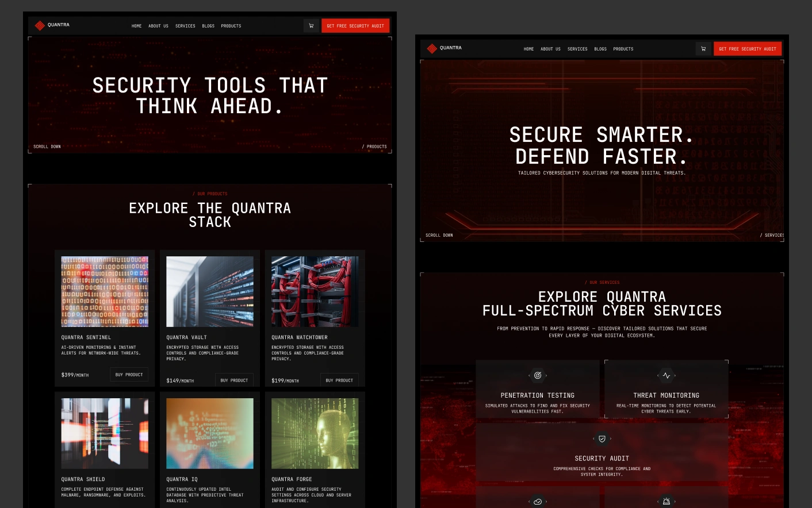This screenshot has width=812, height=508.
Task: Click the alarm siren service icon
Action: pos(666,501)
